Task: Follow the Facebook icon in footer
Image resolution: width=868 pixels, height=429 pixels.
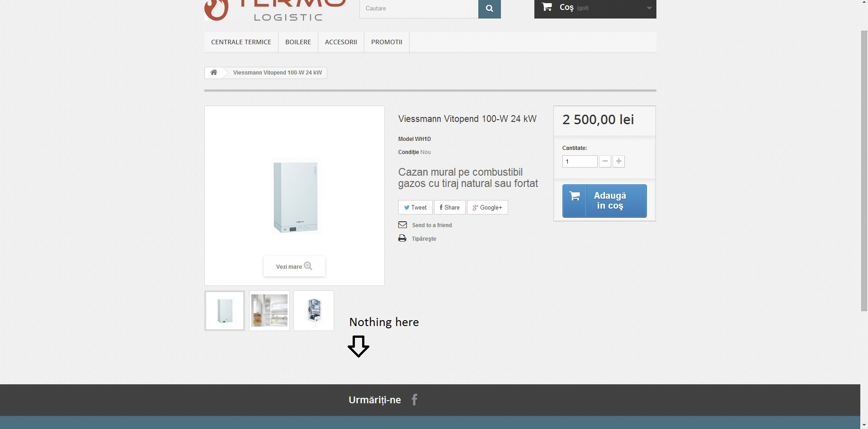Action: pyautogui.click(x=415, y=400)
